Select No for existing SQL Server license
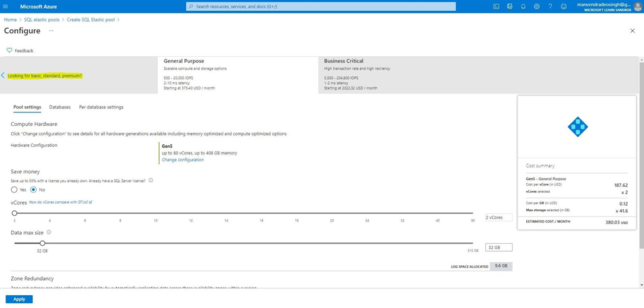The width and height of the screenshot is (644, 308). (x=34, y=190)
